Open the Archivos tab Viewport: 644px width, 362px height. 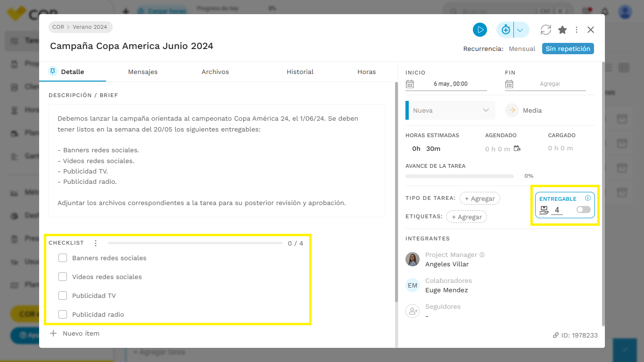pyautogui.click(x=215, y=72)
